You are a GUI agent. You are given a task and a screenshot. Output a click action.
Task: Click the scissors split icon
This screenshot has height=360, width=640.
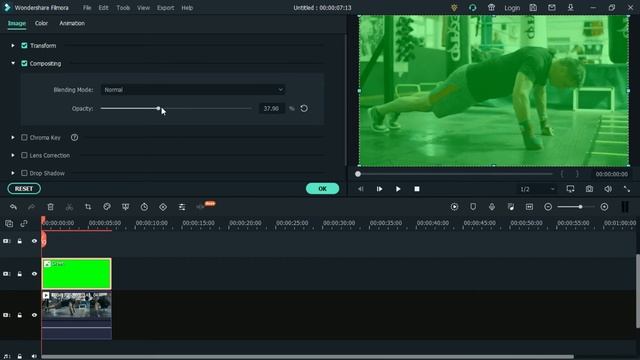pyautogui.click(x=69, y=207)
